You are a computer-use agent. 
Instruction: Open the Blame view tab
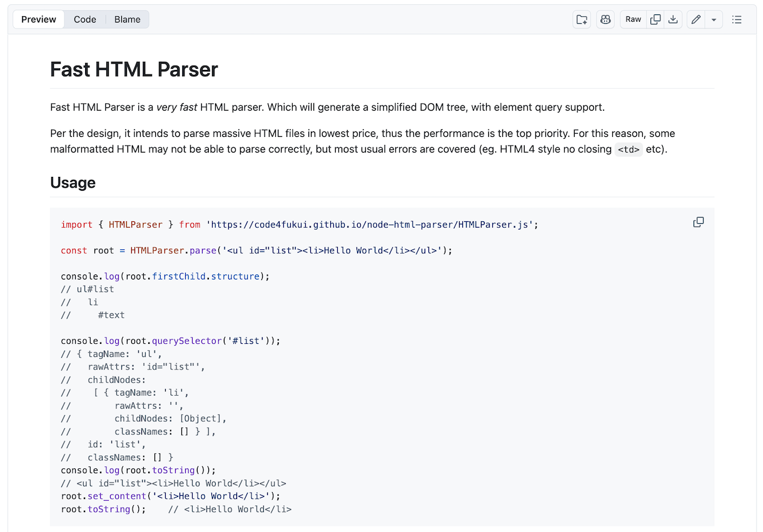(127, 19)
